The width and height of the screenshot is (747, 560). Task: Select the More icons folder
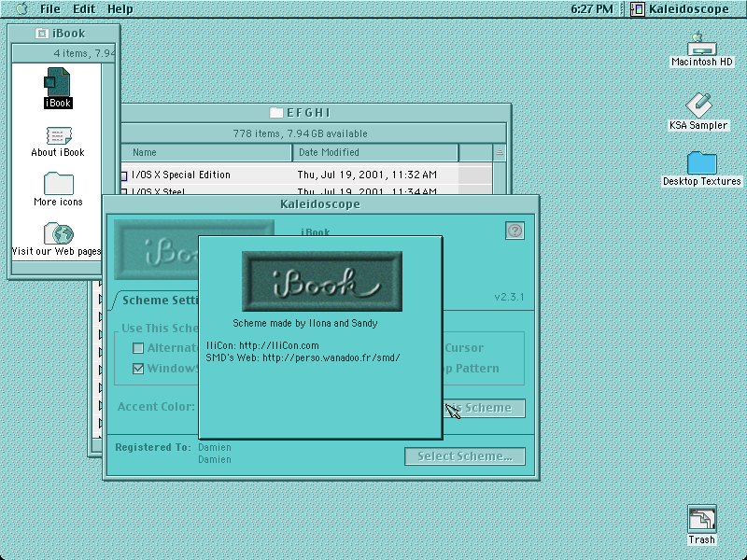point(59,183)
